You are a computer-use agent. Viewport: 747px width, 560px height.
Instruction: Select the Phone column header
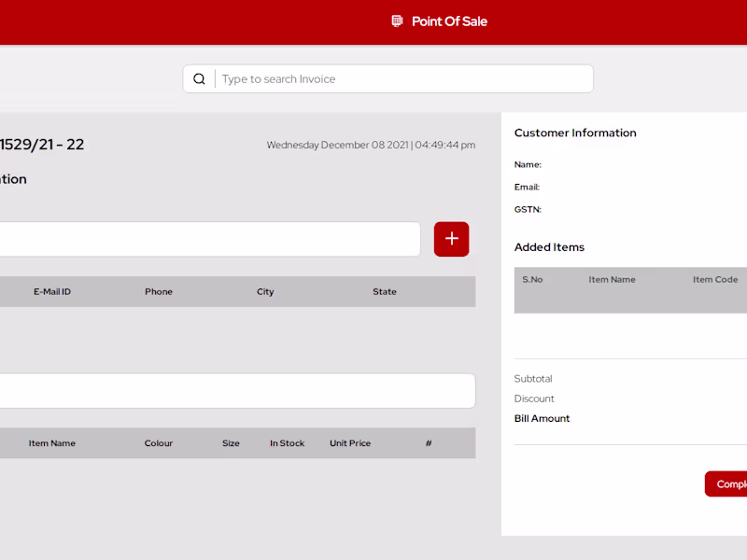coord(159,292)
